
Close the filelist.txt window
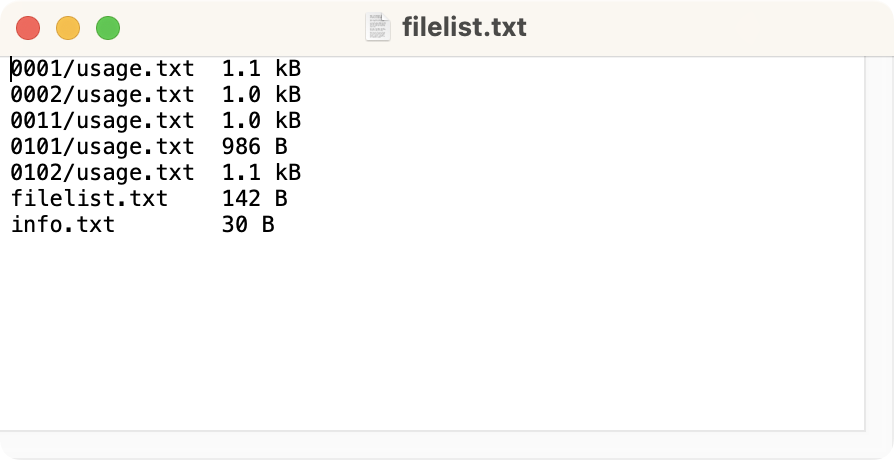coord(28,28)
